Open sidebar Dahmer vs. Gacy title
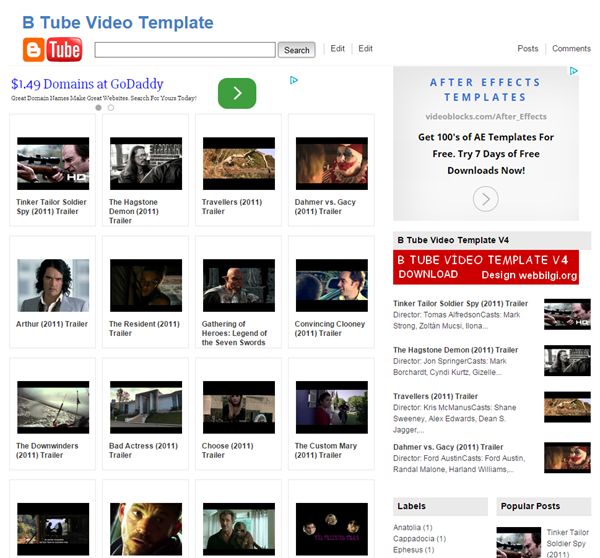Image resolution: width=600 pixels, height=558 pixels. click(448, 447)
